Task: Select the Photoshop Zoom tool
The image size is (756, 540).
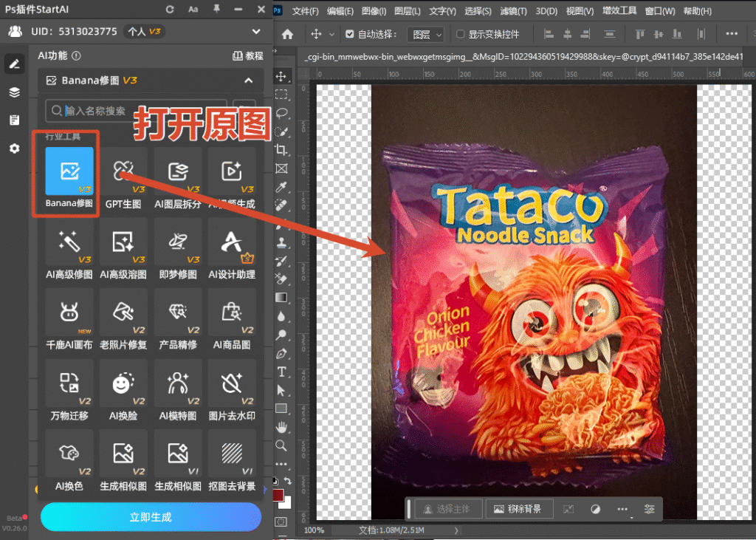Action: (x=281, y=445)
